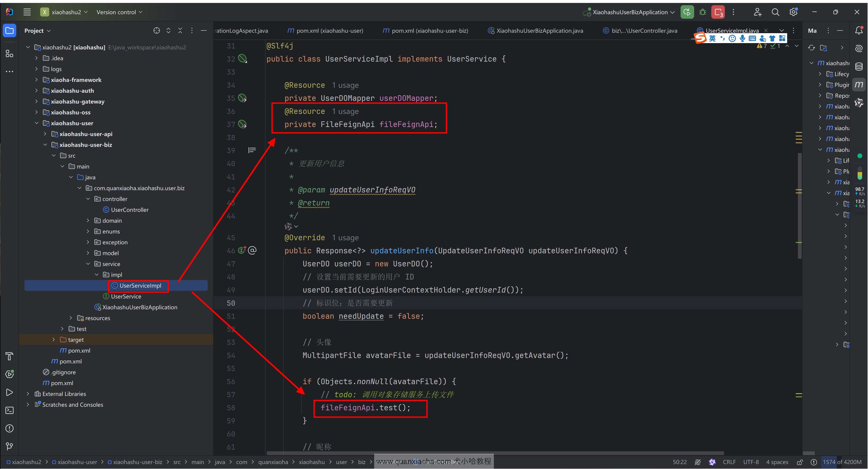Click the Debug bug icon
This screenshot has width=868, height=469.
coord(702,12)
